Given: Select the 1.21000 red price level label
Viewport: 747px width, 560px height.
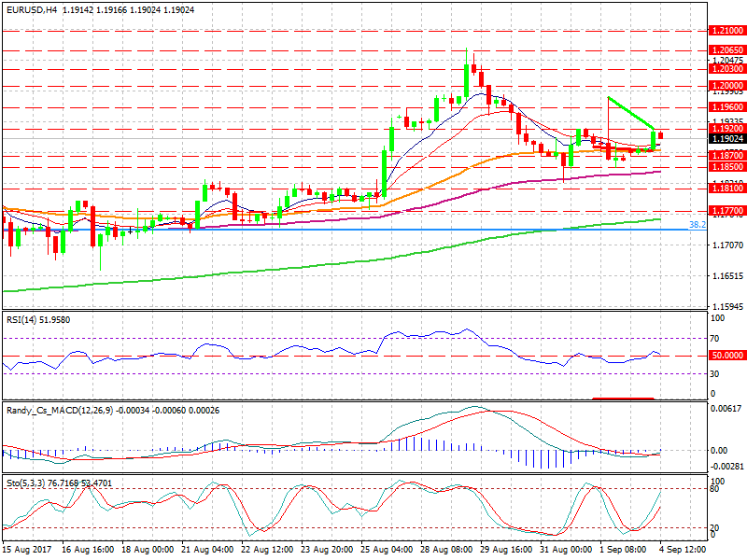Looking at the screenshot, I should [x=727, y=31].
